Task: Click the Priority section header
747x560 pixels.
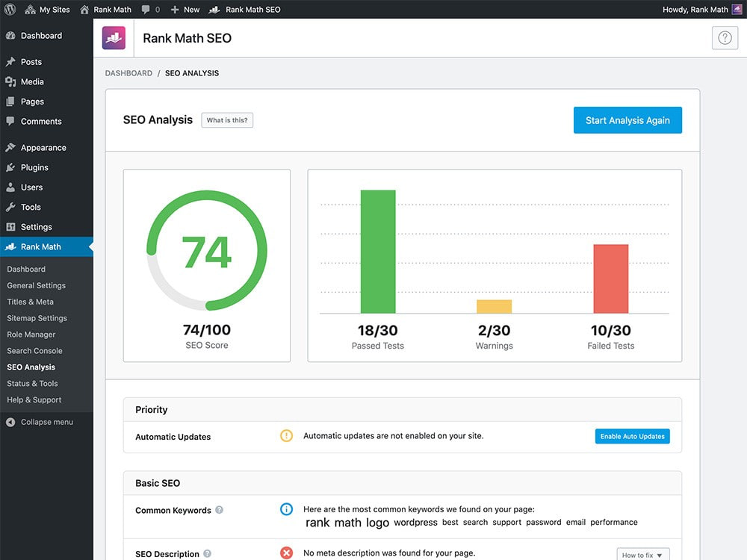Action: pos(403,409)
